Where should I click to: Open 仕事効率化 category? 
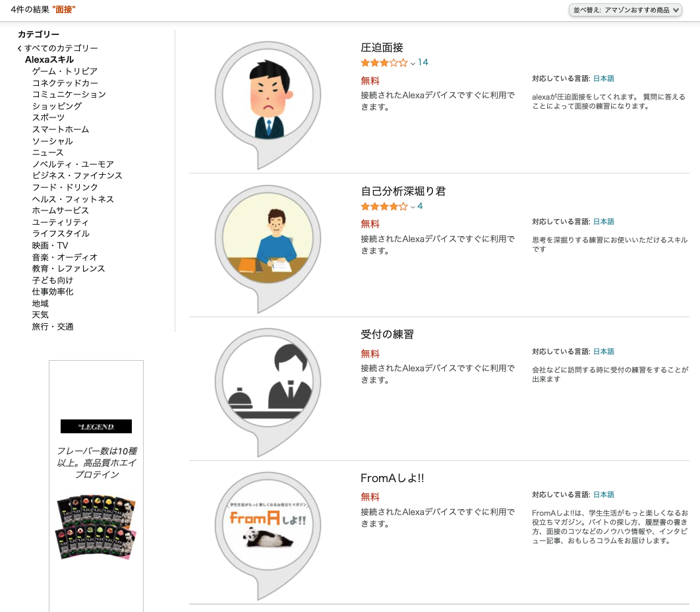[x=53, y=291]
